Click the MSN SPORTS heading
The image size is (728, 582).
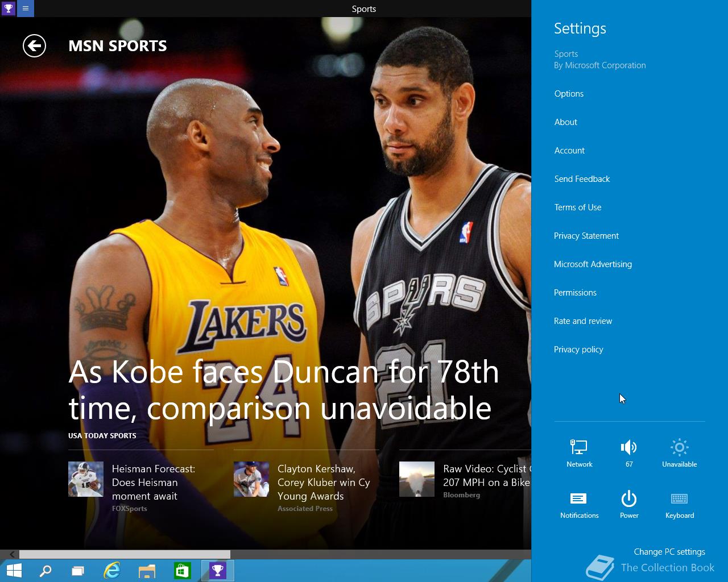click(x=118, y=46)
